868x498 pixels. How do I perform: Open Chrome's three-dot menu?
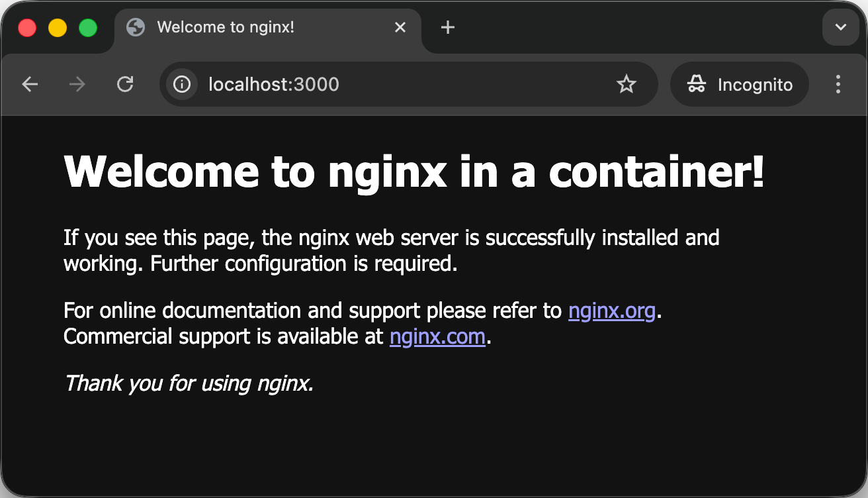click(838, 84)
